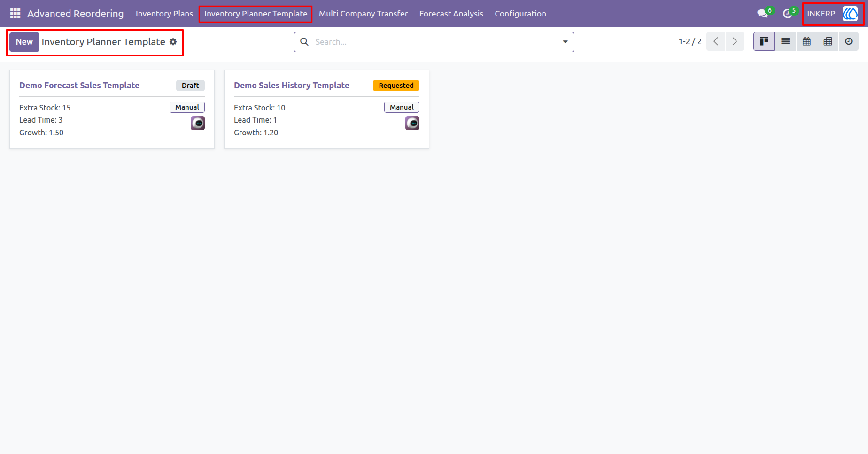Click the New button
Screen dimensions: 868x454
point(24,42)
